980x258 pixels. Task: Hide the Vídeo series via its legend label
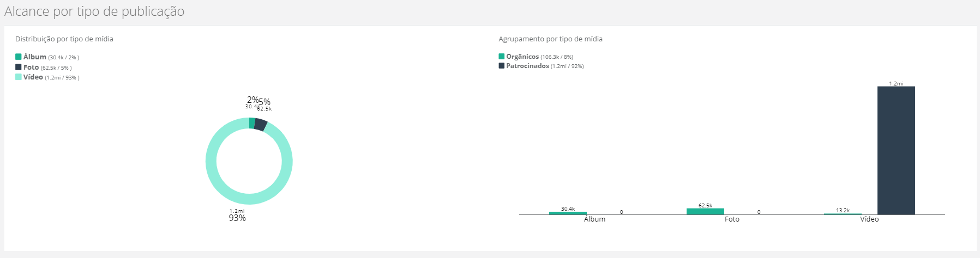[x=33, y=77]
